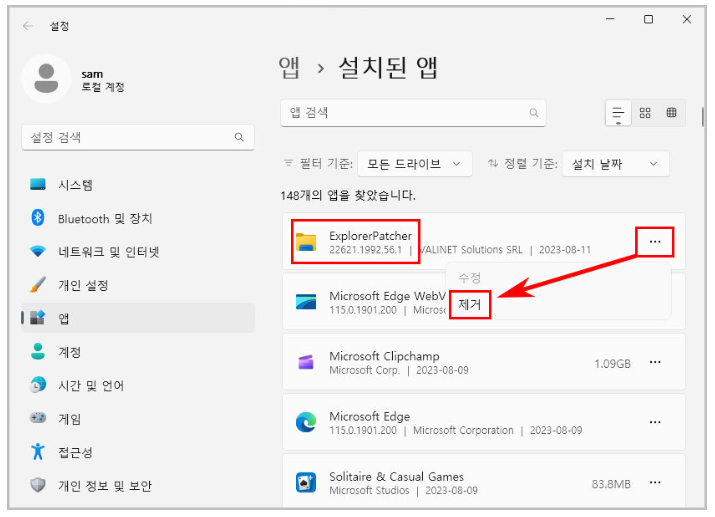This screenshot has height=517, width=715.
Task: Open the Microsoft Clipchamp three-dot menu
Action: [655, 362]
